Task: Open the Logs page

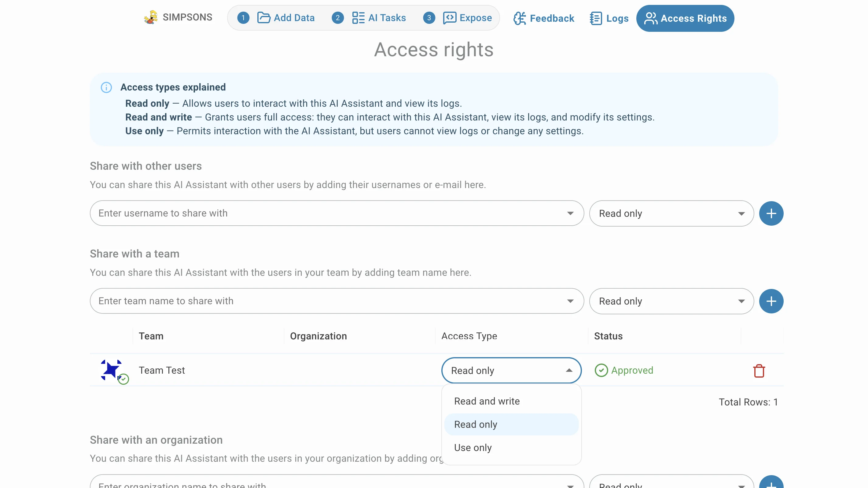Action: 609,18
